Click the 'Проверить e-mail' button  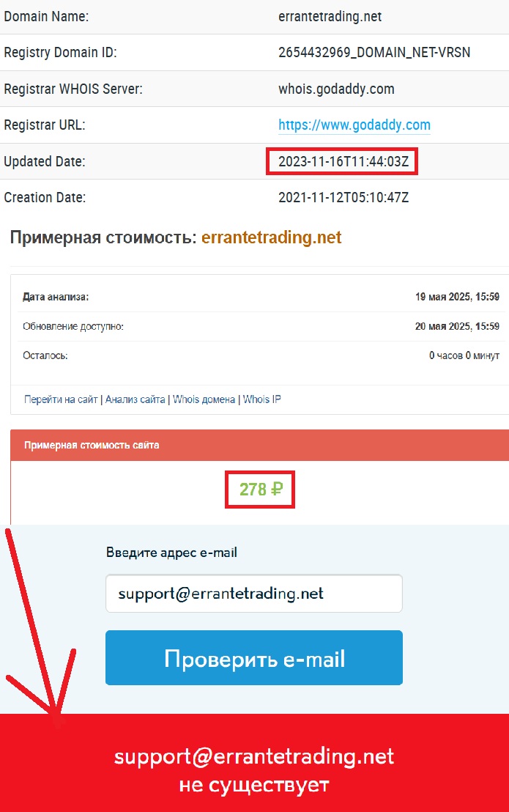coord(254,657)
